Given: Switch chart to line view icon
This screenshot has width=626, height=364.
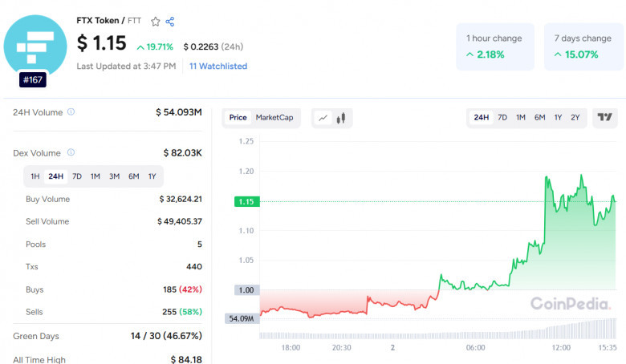Looking at the screenshot, I should coord(323,118).
